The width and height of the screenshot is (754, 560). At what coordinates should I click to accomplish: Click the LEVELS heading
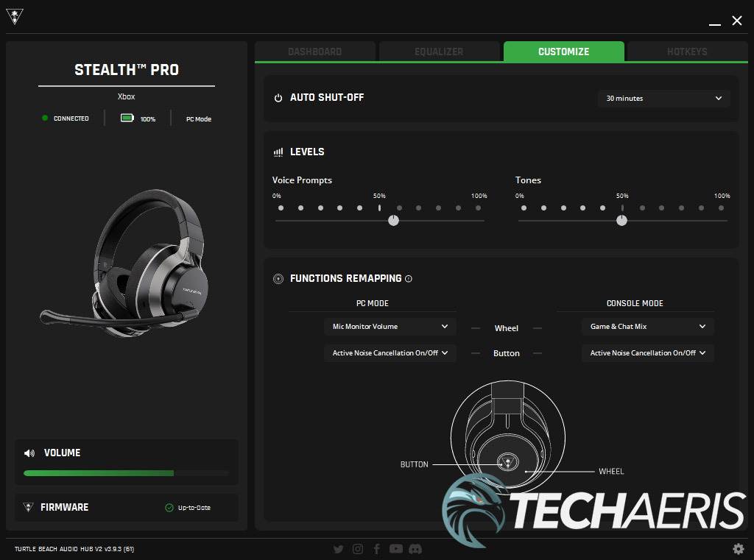coord(307,152)
